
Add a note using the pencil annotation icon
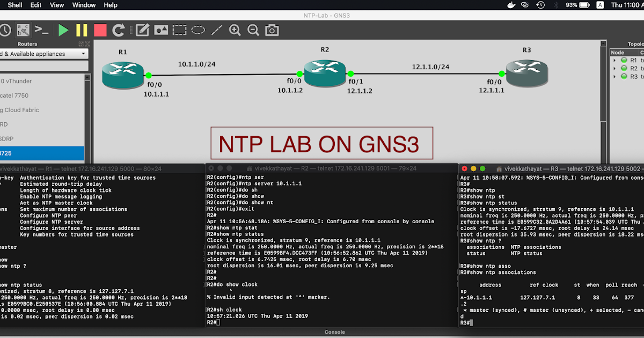click(142, 30)
